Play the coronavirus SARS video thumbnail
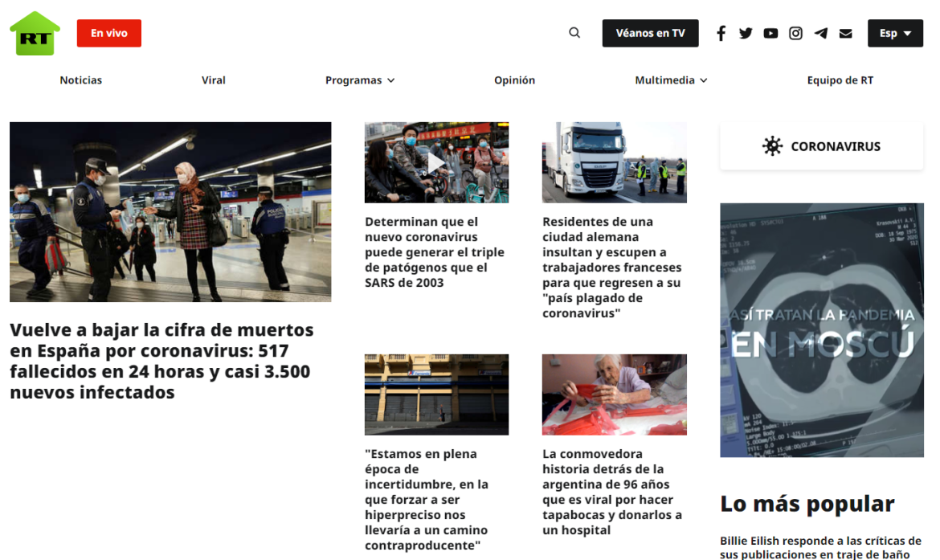Screen dimensions: 940x560 point(436,162)
